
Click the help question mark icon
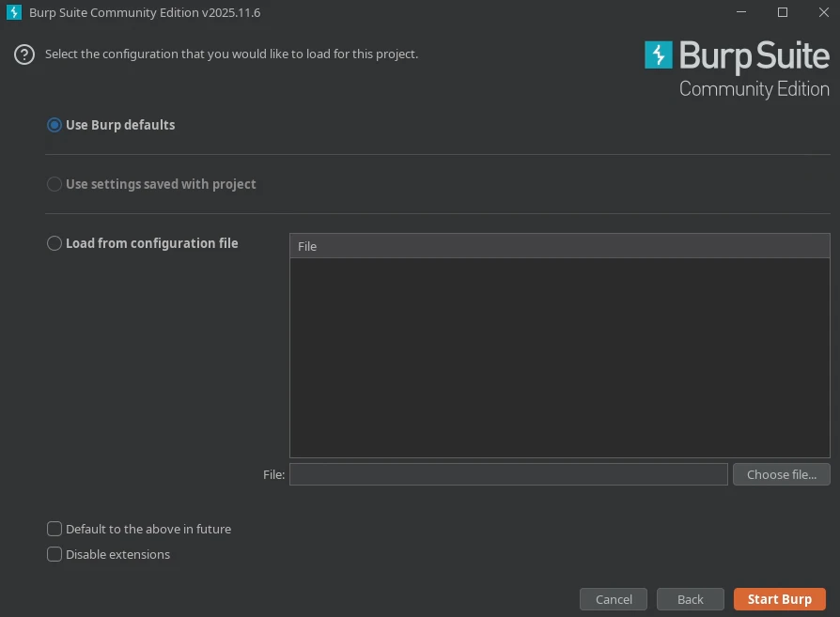click(24, 54)
